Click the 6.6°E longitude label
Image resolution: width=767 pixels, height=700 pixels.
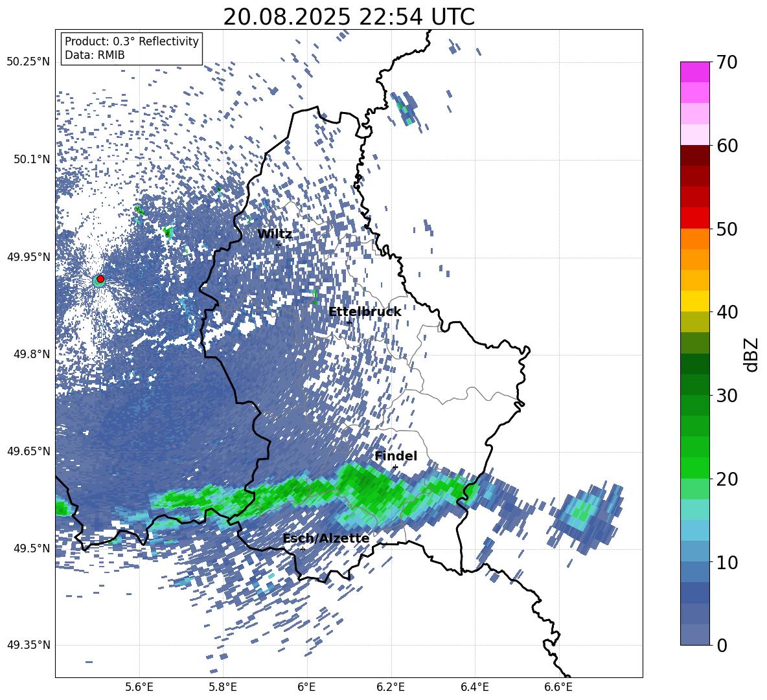coord(558,688)
